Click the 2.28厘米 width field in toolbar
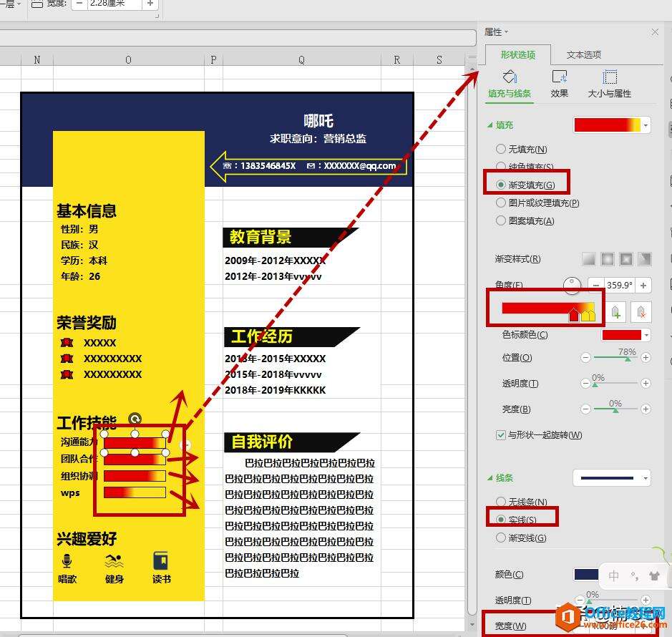672x637 pixels. click(x=115, y=4)
